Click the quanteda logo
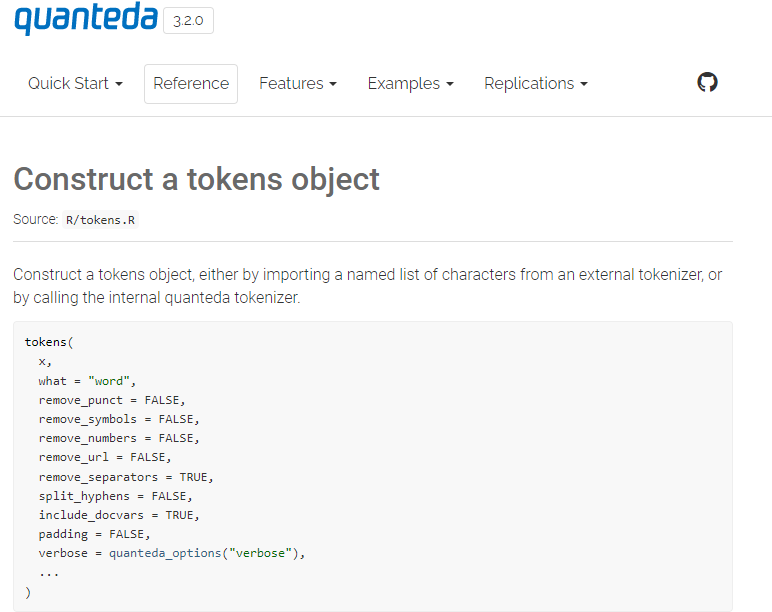The width and height of the screenshot is (772, 612). pyautogui.click(x=84, y=19)
